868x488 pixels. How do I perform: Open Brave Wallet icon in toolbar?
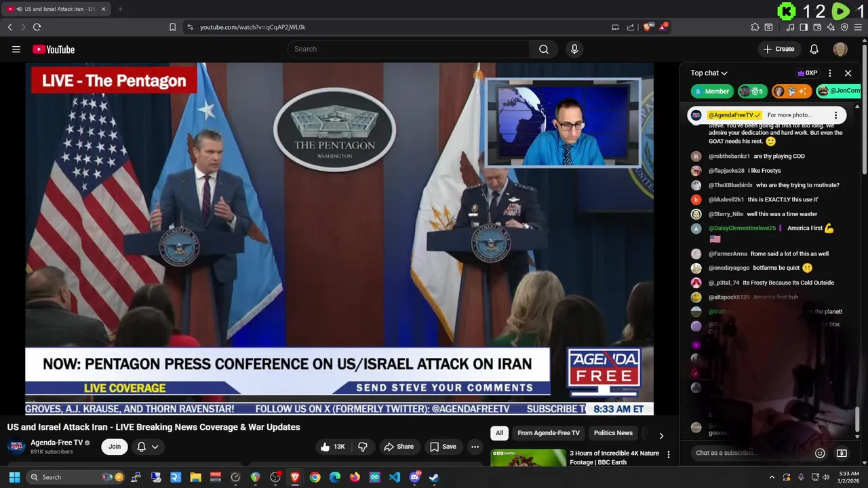point(817,27)
